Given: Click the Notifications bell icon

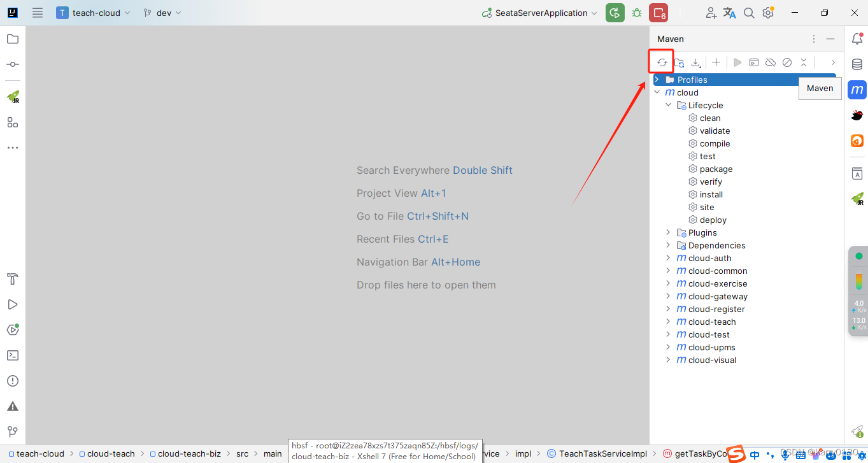Looking at the screenshot, I should coord(857,38).
